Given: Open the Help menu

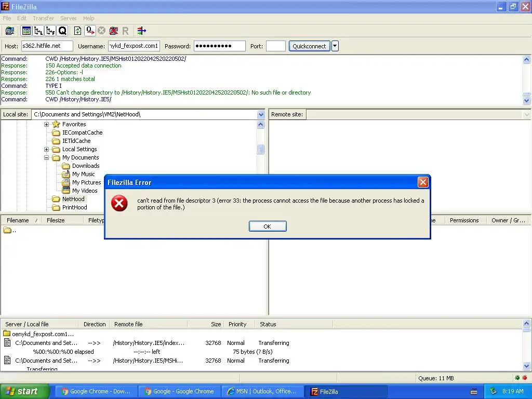Looking at the screenshot, I should point(88,18).
